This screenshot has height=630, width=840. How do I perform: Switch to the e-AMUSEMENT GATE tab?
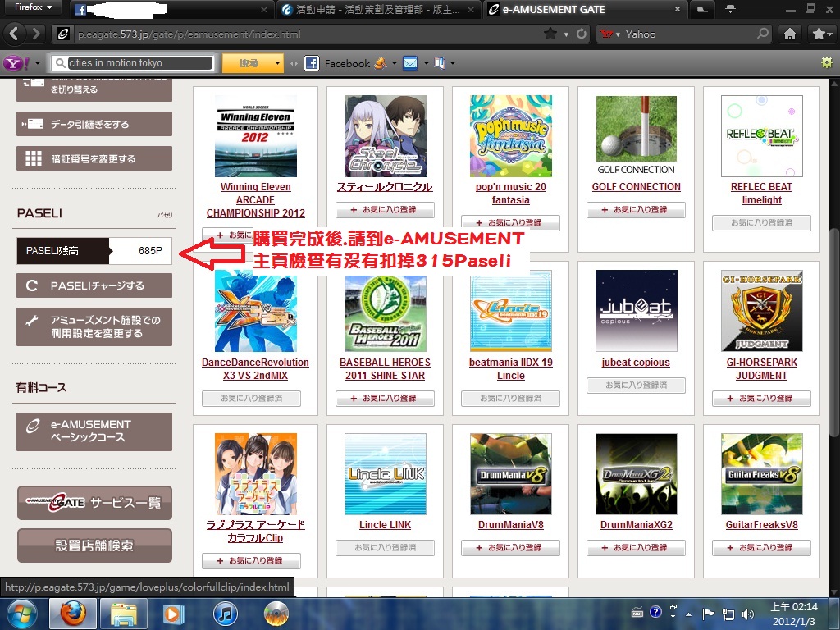point(582,10)
